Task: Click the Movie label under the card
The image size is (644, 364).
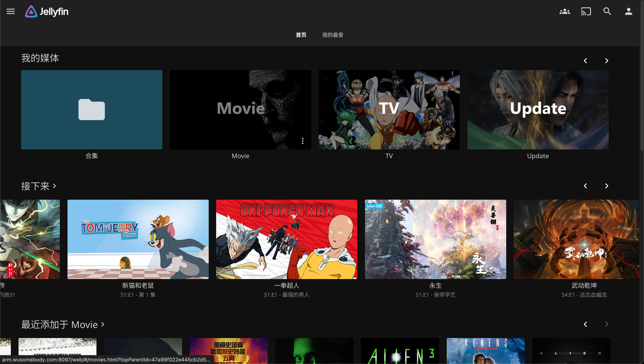Action: pos(240,156)
